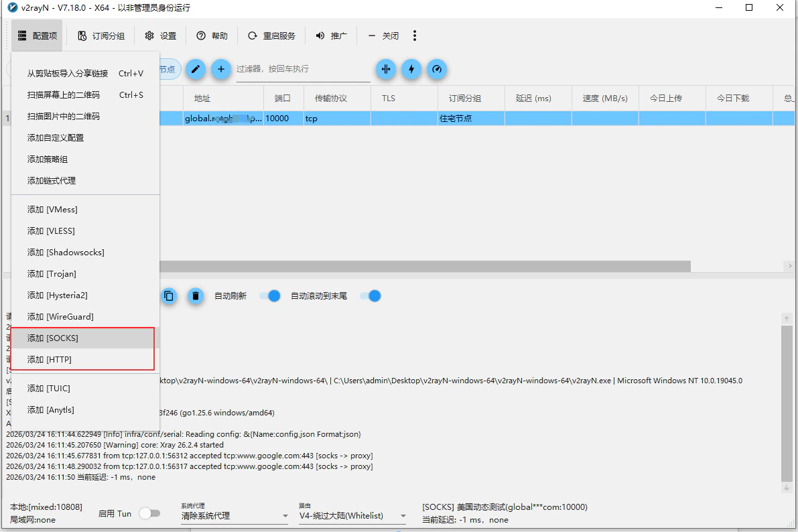
Task: Click 关闭 toolbar item
Action: pos(383,36)
